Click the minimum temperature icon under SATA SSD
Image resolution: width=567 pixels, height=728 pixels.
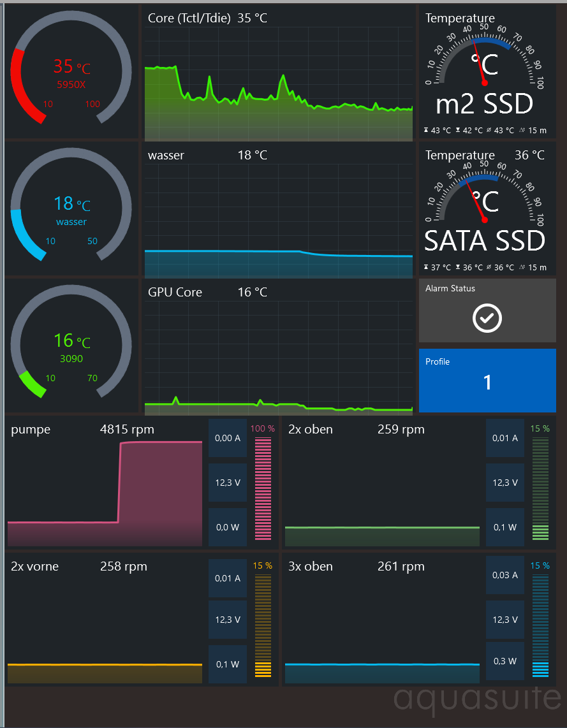458,268
